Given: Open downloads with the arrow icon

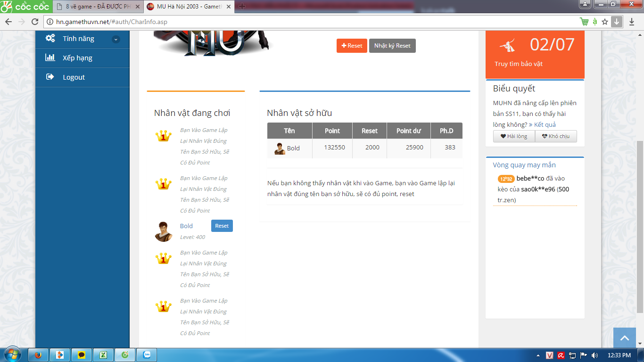Looking at the screenshot, I should pyautogui.click(x=632, y=22).
